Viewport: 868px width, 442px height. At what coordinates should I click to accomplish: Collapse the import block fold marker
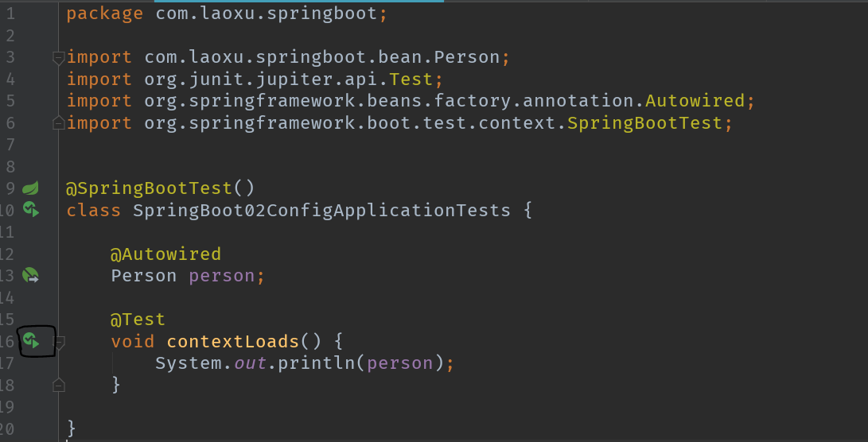58,57
